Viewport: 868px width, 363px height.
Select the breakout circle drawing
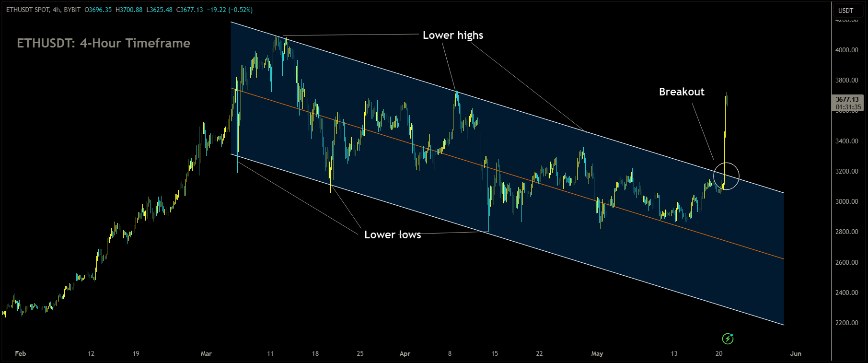pos(727,176)
